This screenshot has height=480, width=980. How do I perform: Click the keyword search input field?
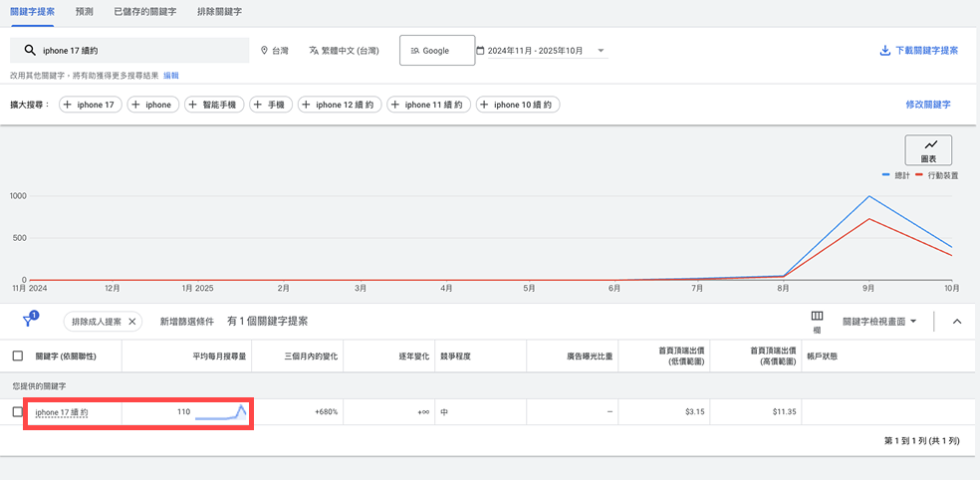[x=139, y=50]
